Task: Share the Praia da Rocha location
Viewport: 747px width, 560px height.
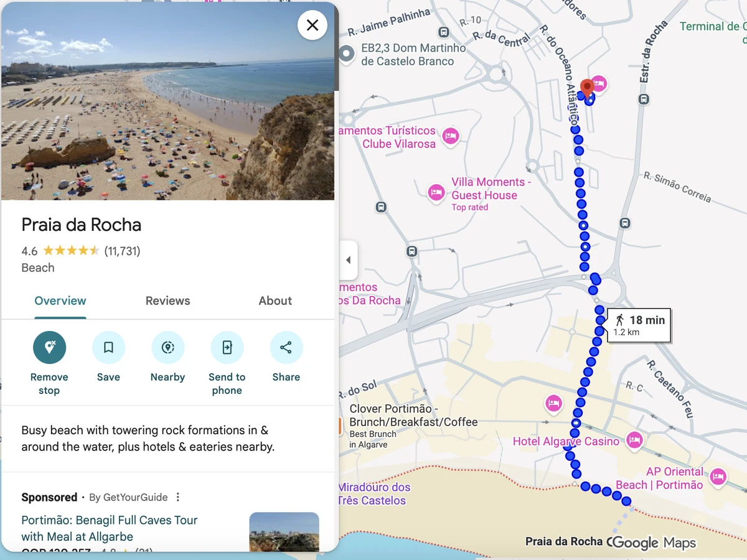Action: [x=286, y=347]
